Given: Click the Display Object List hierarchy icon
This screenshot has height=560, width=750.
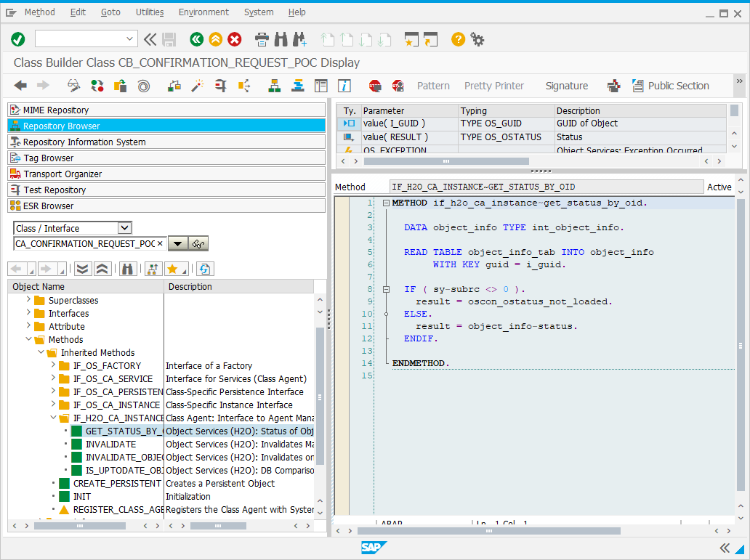Looking at the screenshot, I should (274, 86).
